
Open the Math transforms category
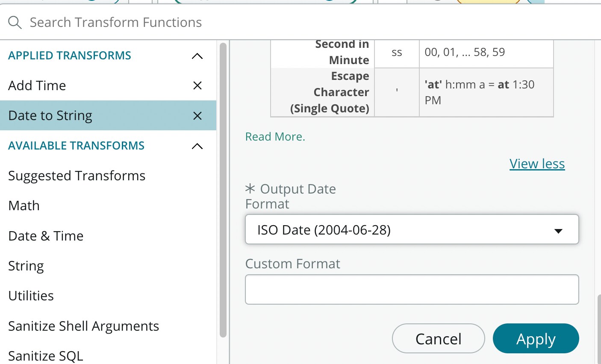(x=24, y=205)
